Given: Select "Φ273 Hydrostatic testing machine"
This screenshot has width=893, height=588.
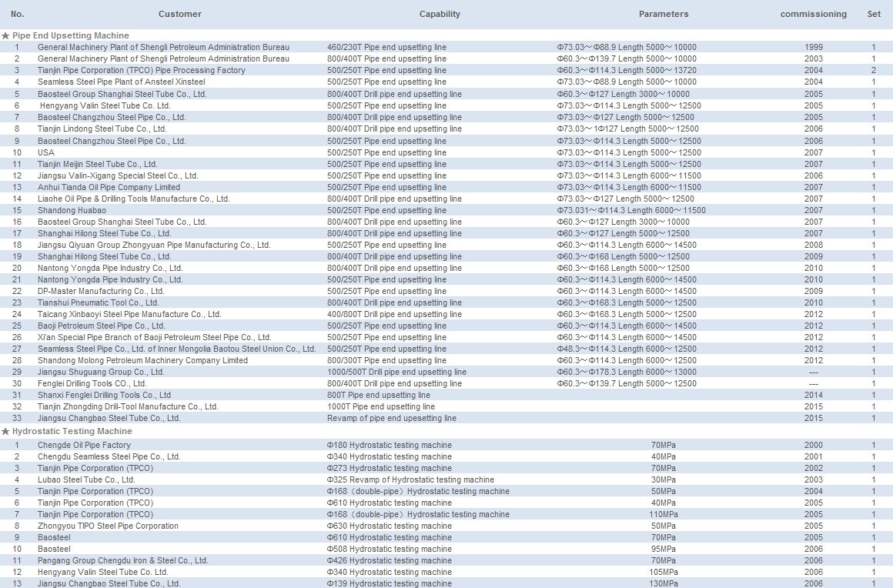Looking at the screenshot, I should click(x=390, y=469).
